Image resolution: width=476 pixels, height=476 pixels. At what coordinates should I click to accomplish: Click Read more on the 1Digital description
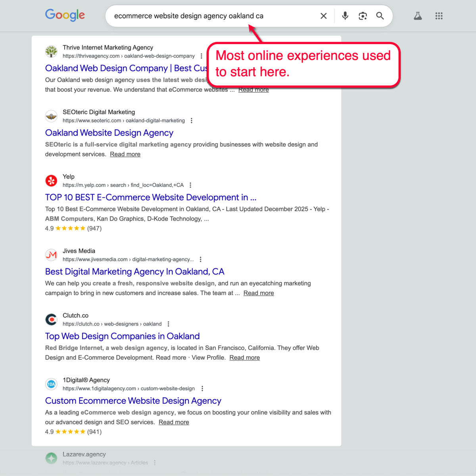173,422
